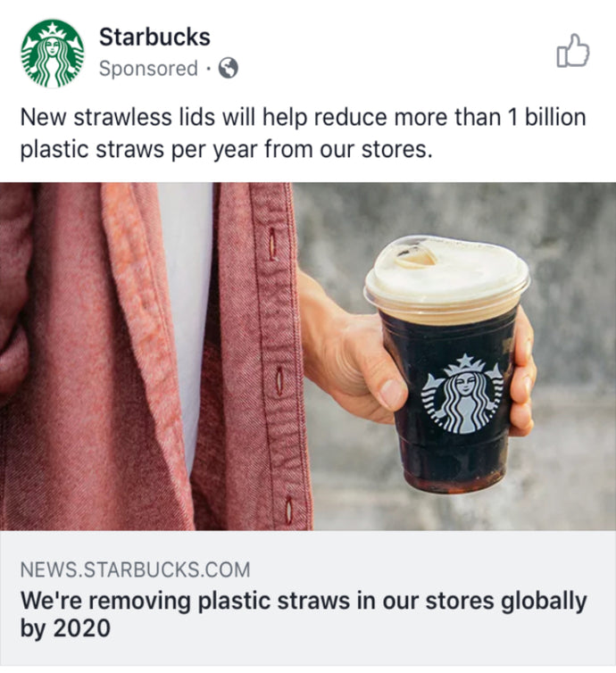616x673 pixels.
Task: Like the page with thumbs-up icon
Action: click(572, 50)
